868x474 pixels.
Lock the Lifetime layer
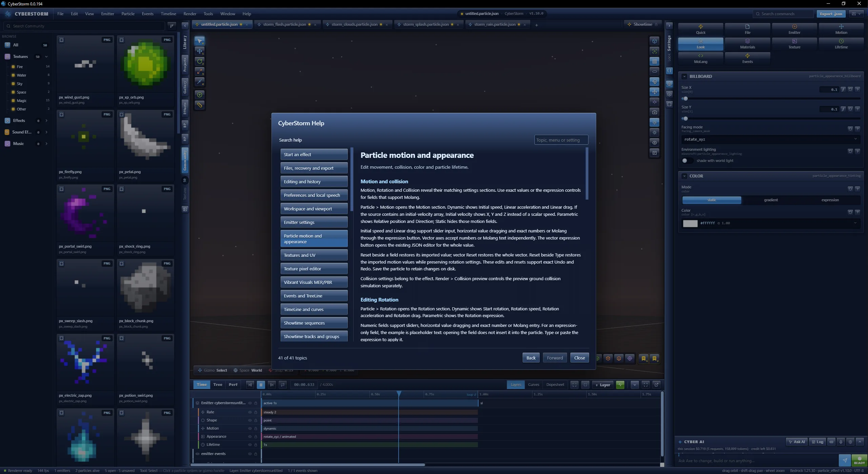pos(256,445)
